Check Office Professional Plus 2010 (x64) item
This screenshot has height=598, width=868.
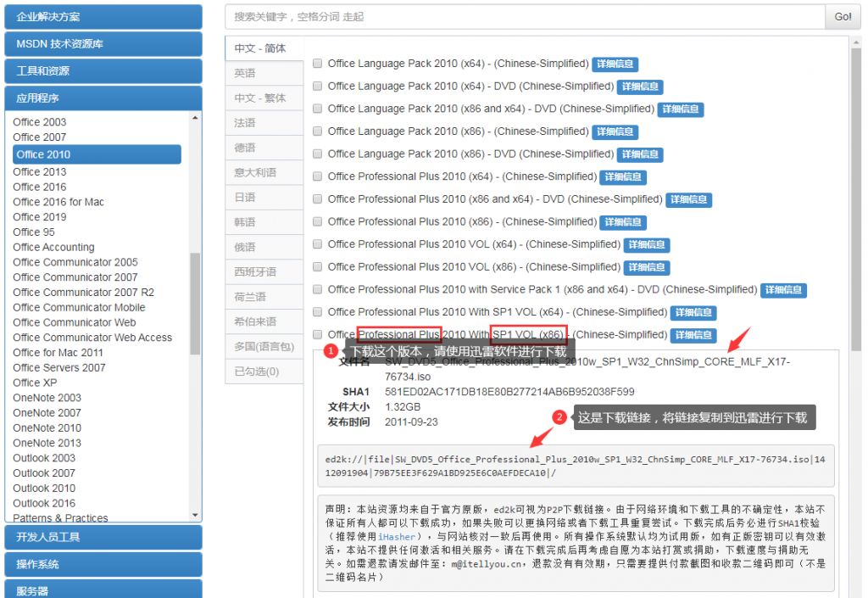point(317,176)
